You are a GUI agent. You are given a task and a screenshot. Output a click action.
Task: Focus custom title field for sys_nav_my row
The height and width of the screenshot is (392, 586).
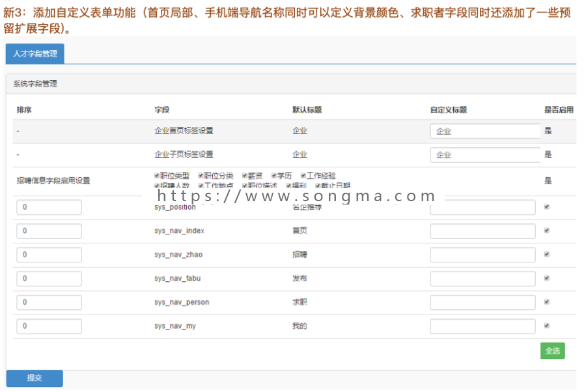point(482,326)
